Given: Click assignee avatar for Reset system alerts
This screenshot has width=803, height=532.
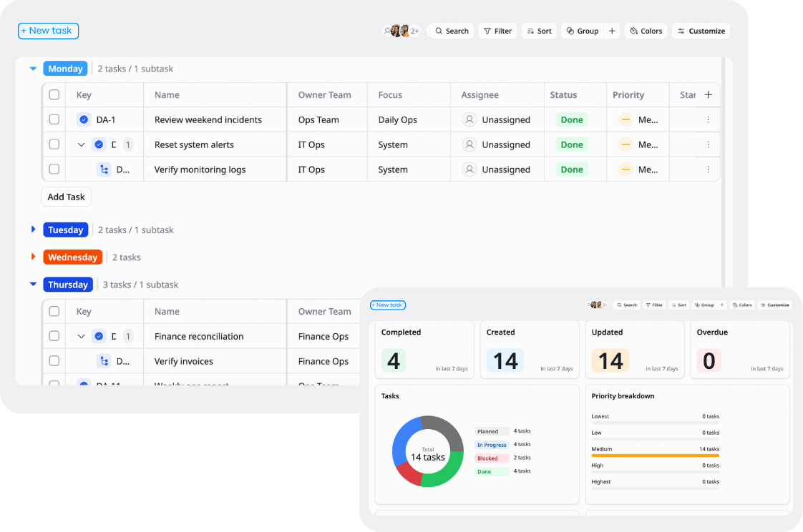Looking at the screenshot, I should click(x=469, y=144).
